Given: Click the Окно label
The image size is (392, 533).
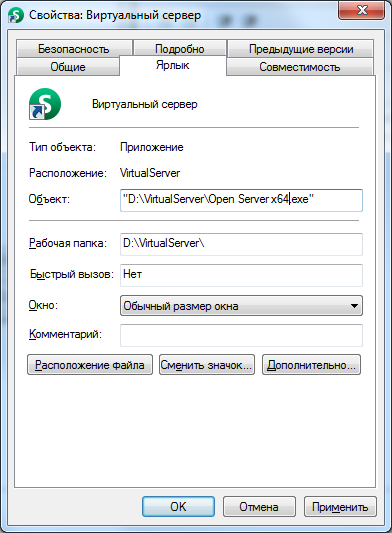Looking at the screenshot, I should click(43, 305).
